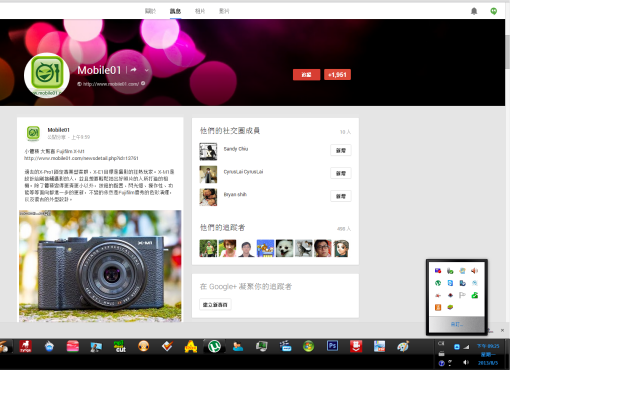
Task: Select the 訊息 (Posts) tab
Action: click(175, 11)
